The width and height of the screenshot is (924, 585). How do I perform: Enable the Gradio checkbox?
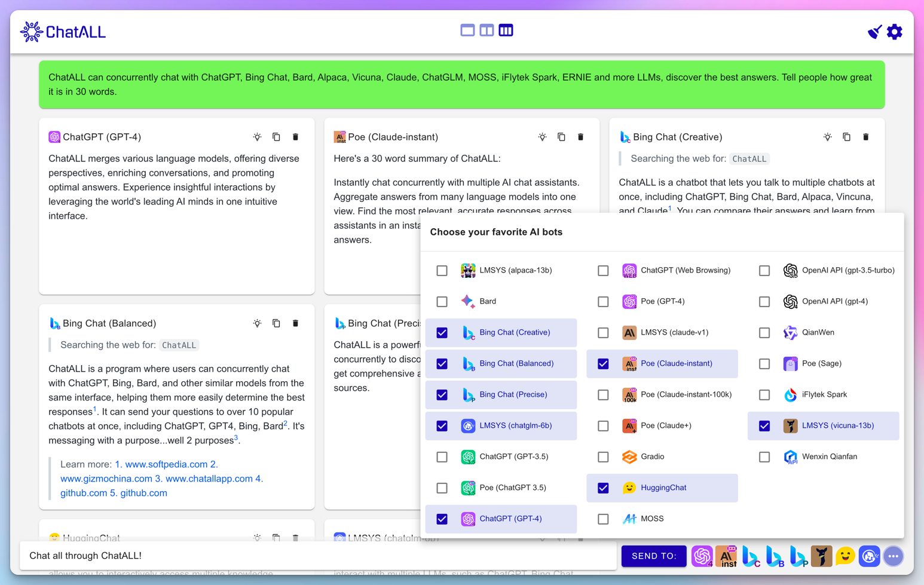[x=603, y=457]
